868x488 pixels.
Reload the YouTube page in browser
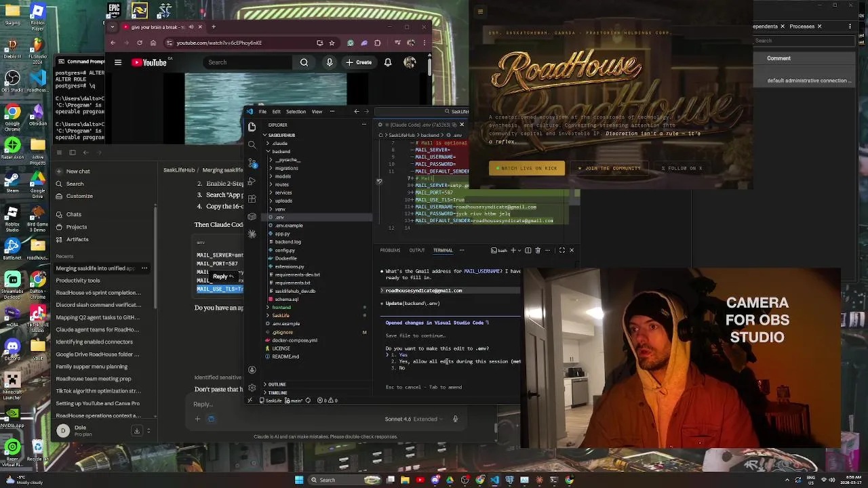140,43
